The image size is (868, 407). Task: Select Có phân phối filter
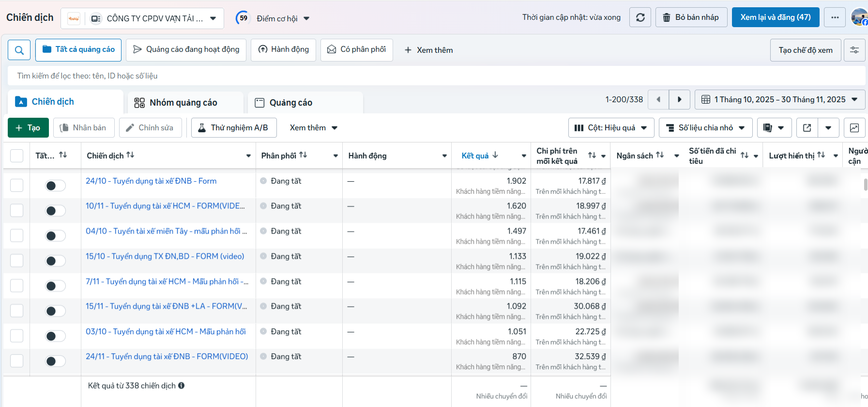pyautogui.click(x=356, y=49)
